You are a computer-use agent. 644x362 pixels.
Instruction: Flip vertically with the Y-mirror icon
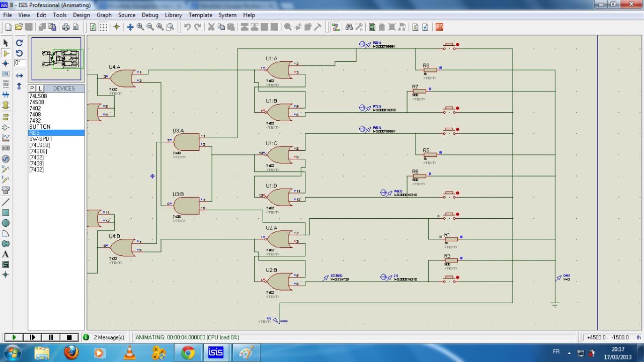[19, 86]
